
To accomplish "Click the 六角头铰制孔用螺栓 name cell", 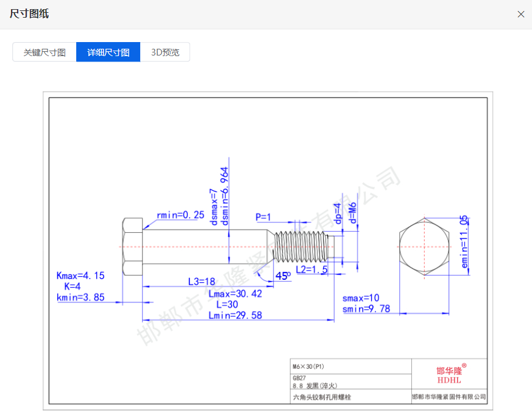I will tap(322, 397).
